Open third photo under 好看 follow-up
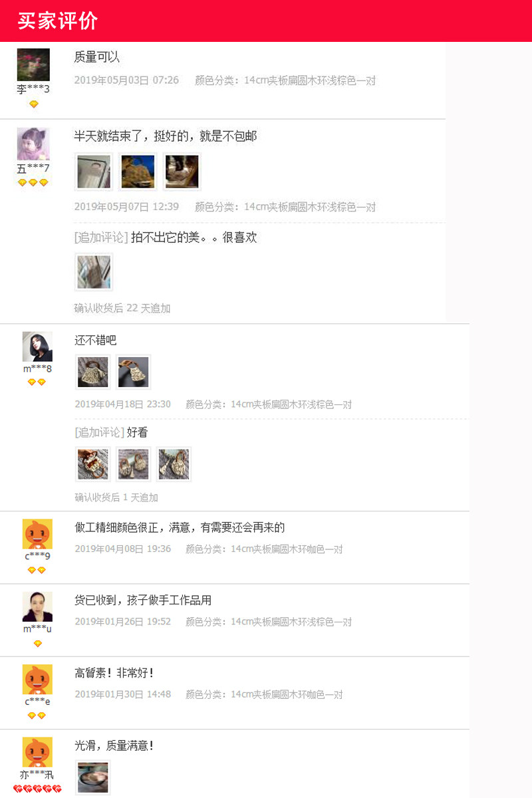 174,464
